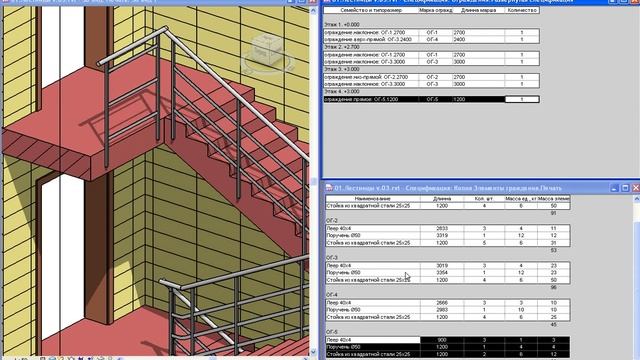Click the length cell '2833'
The height and width of the screenshot is (360, 640).
coord(442,229)
